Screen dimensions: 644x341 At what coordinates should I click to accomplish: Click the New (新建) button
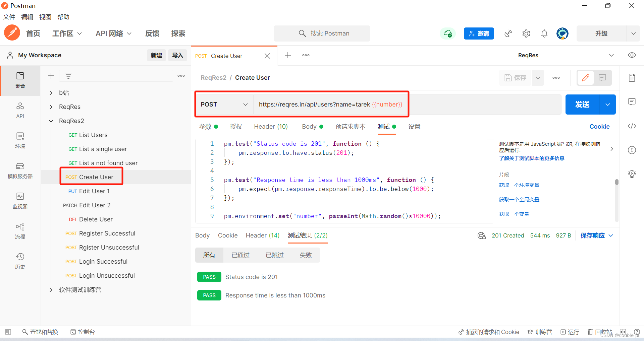click(156, 55)
